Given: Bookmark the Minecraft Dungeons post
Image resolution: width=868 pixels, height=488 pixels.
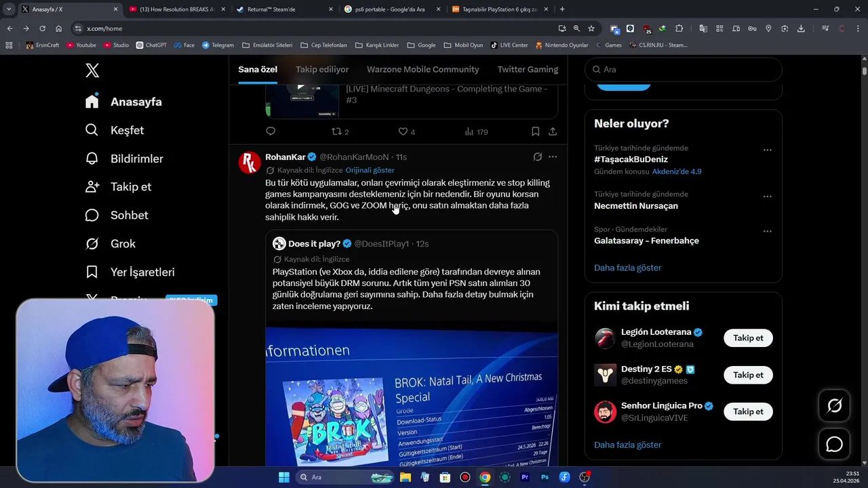Looking at the screenshot, I should (535, 131).
